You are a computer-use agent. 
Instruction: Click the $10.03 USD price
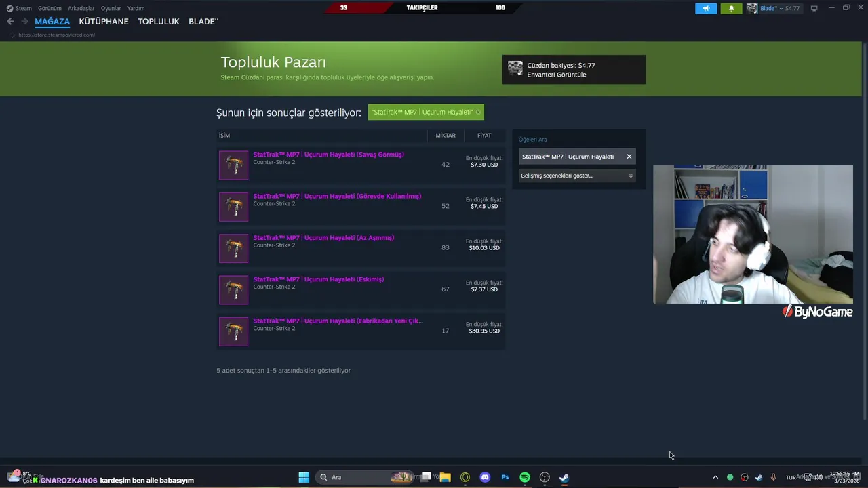pos(484,248)
